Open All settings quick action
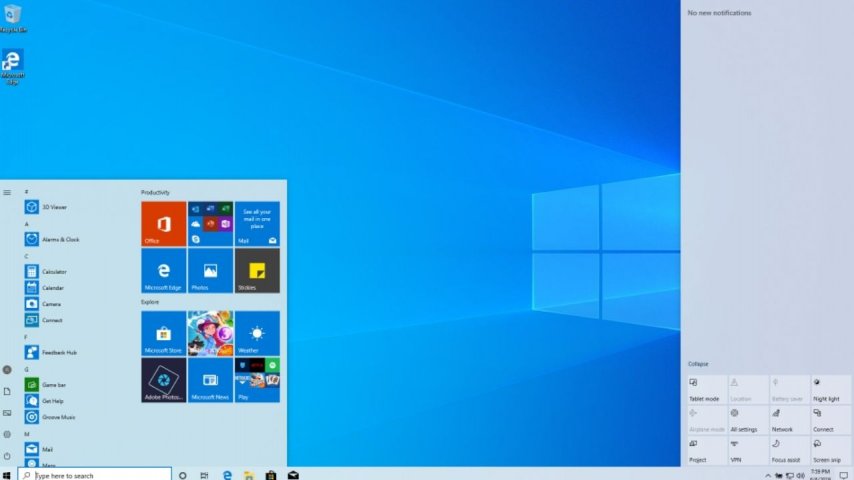The width and height of the screenshot is (854, 480). (x=748, y=420)
